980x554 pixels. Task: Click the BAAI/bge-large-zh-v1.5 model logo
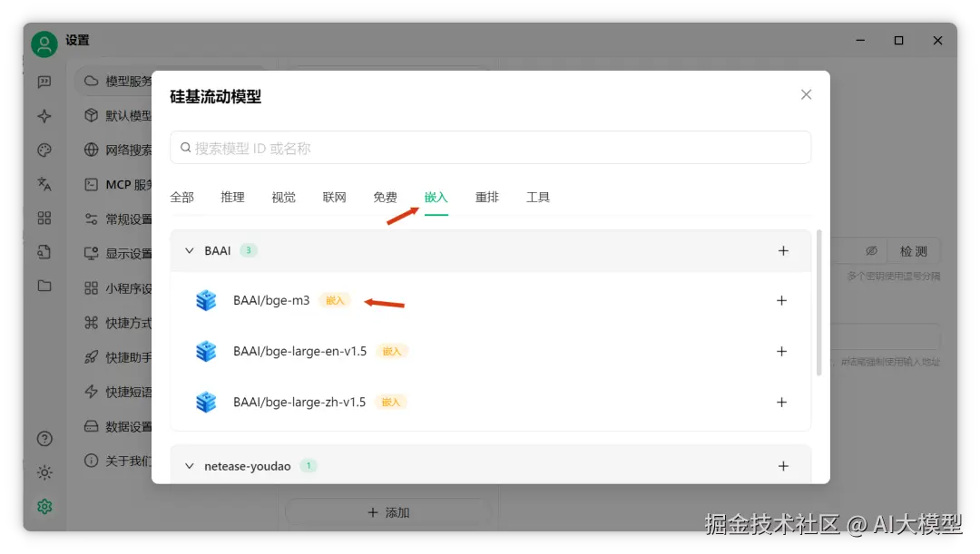[x=206, y=402]
